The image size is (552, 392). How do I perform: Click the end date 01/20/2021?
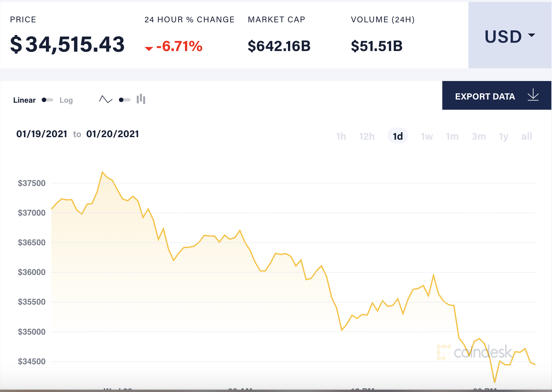pyautogui.click(x=113, y=134)
